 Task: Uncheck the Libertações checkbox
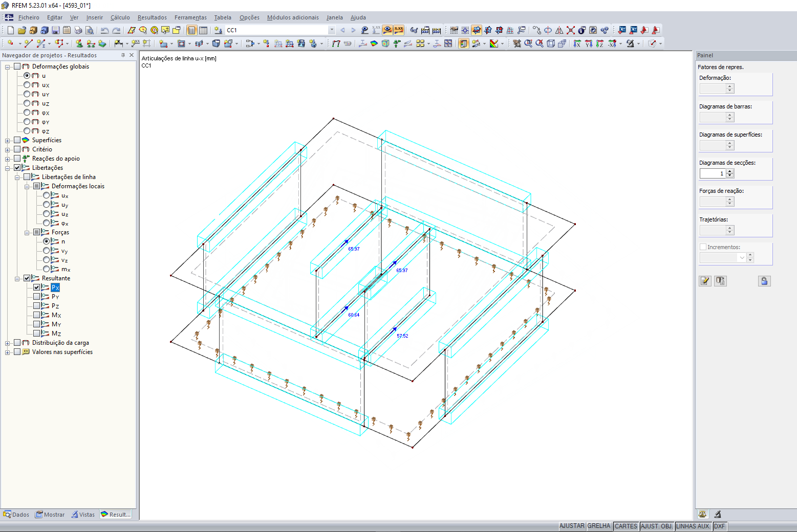(17, 168)
